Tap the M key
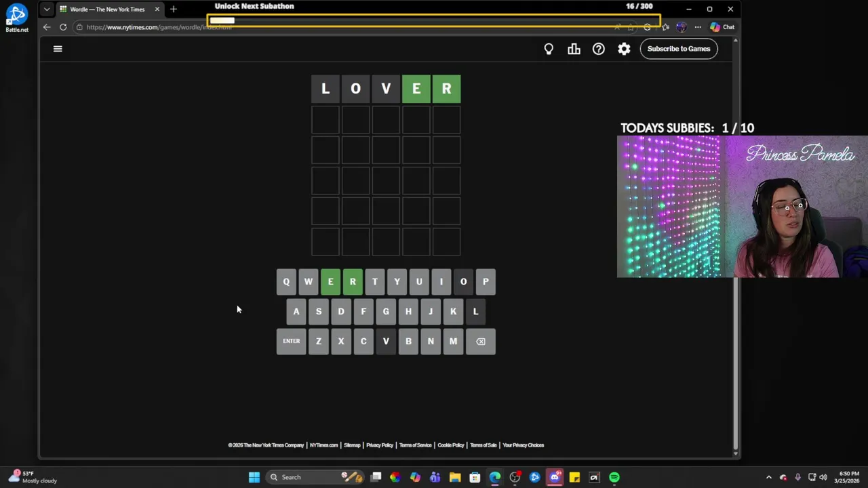The image size is (868, 488). (453, 342)
